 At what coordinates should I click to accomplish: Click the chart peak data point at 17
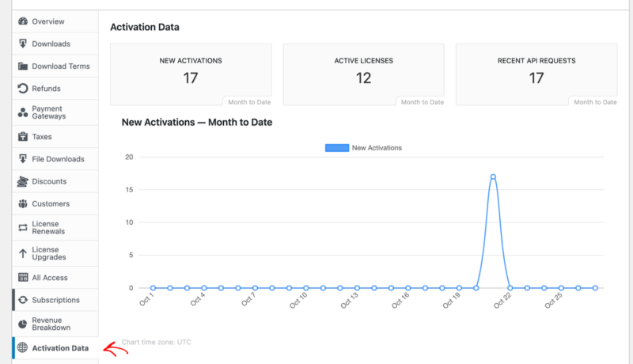click(493, 176)
